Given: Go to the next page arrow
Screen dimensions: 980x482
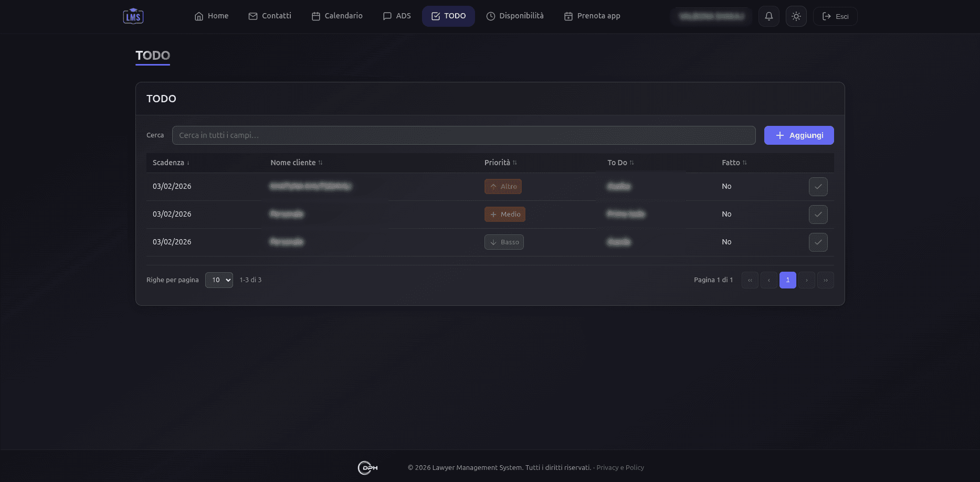Looking at the screenshot, I should (806, 280).
